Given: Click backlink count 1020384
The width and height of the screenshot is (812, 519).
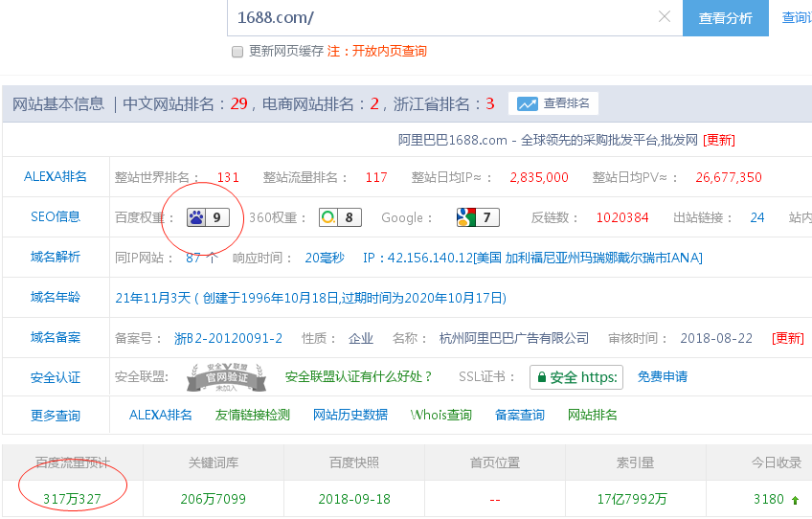Looking at the screenshot, I should tap(622, 217).
